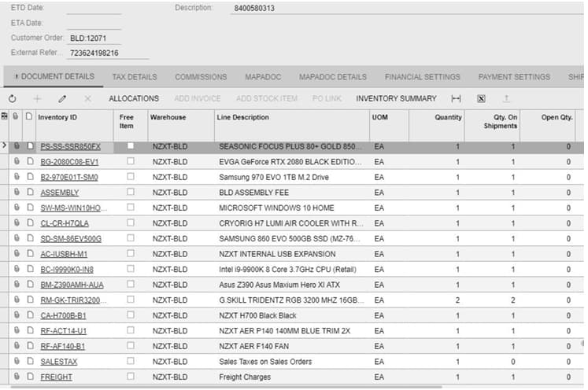Viewport: 588px width, 390px height.
Task: Open attachments for PS-SS-SSR850FX row
Action: tap(17, 146)
